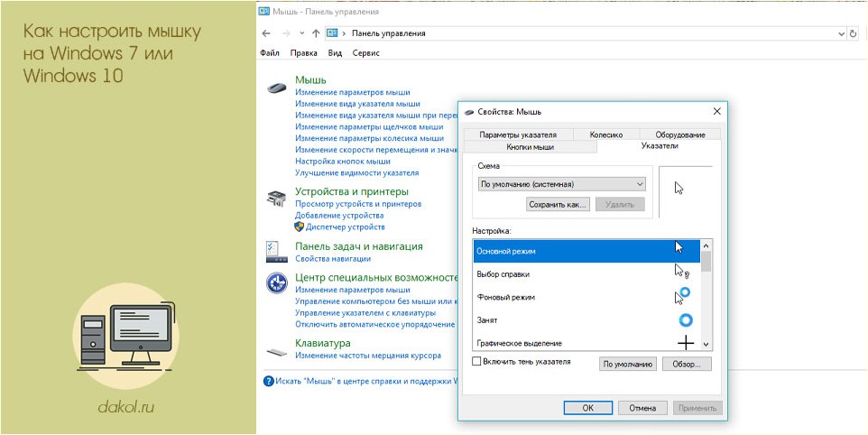868x435 pixels.
Task: Click the Taskbar and Navigation icon
Action: click(276, 252)
